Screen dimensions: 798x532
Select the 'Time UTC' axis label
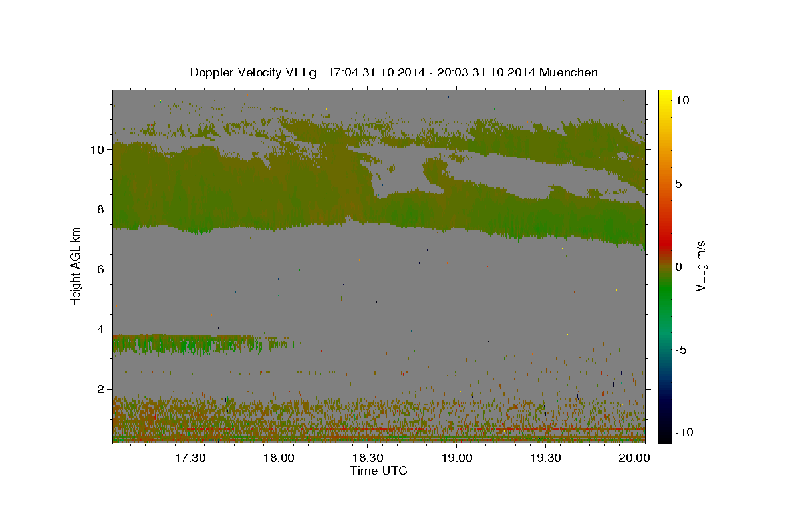(x=378, y=471)
